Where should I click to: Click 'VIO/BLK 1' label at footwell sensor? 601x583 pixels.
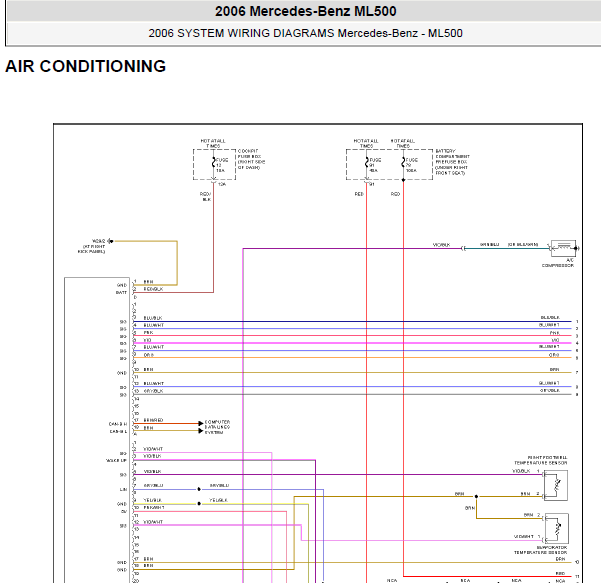526,471
